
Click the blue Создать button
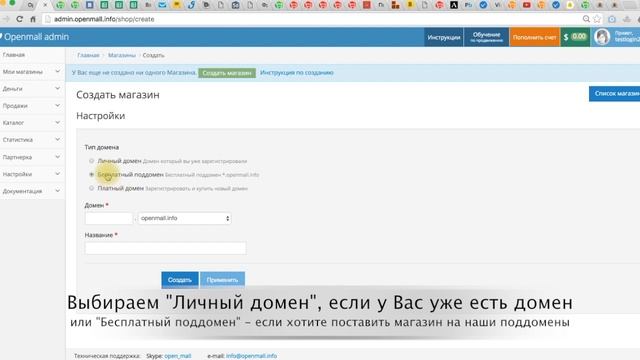180,280
